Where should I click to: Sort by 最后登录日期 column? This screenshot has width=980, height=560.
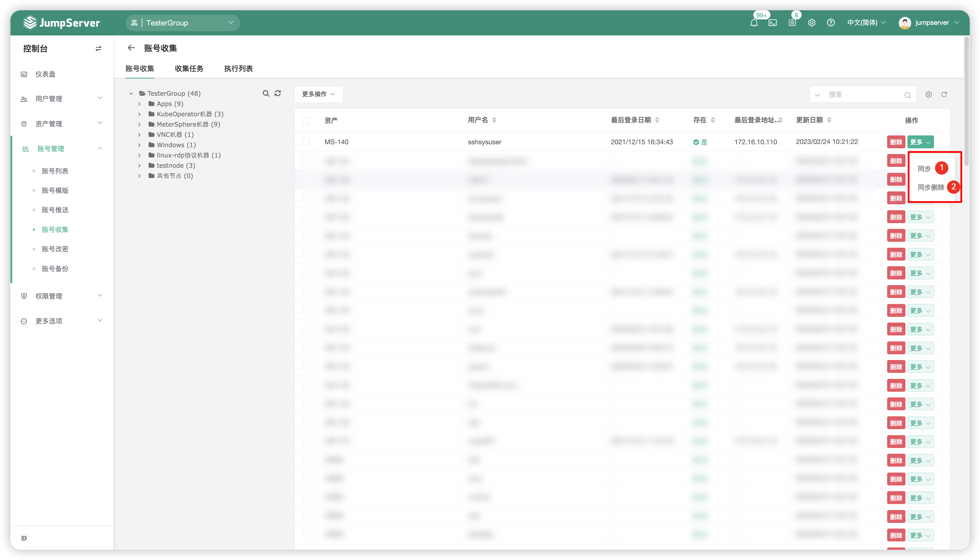[657, 120]
